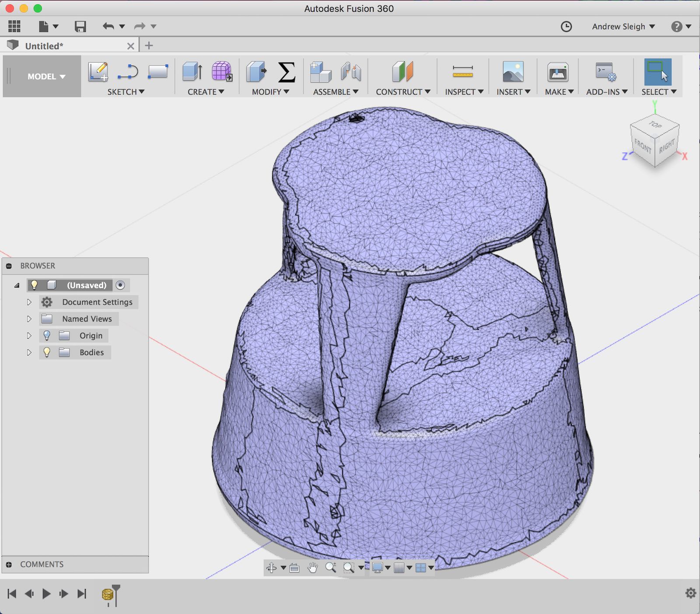The image size is (700, 614).
Task: Redo the last action
Action: click(140, 26)
